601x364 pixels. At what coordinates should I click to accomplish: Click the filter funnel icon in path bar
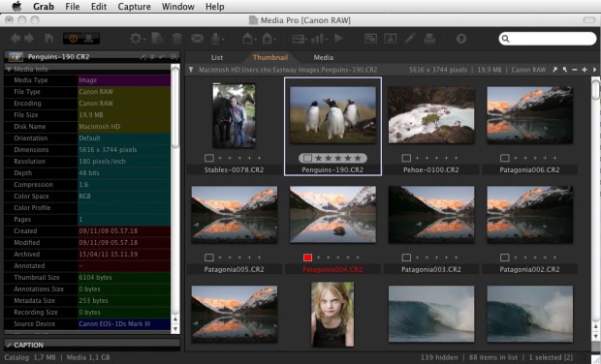tap(191, 70)
